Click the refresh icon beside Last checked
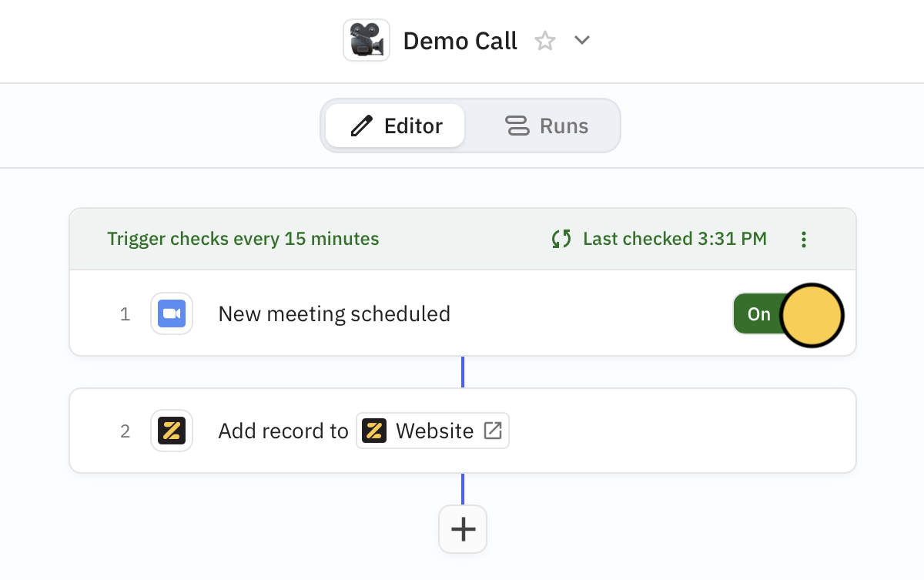924x580 pixels. pos(561,239)
